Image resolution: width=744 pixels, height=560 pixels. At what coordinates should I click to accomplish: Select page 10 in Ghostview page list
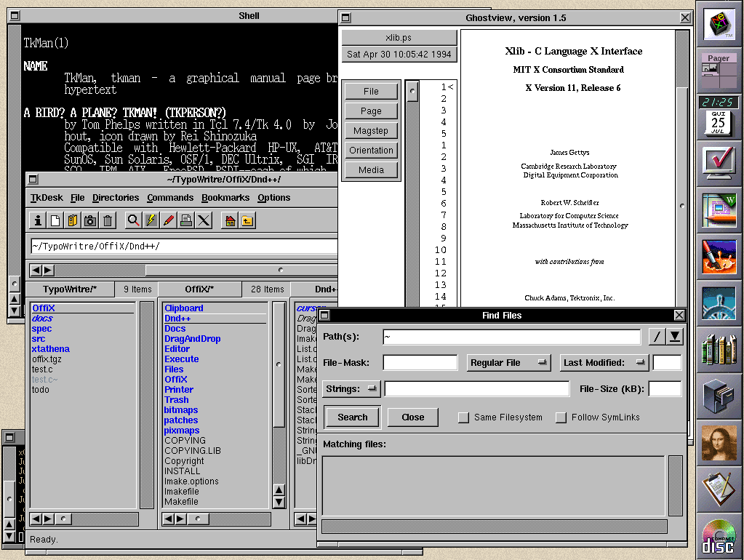point(440,250)
